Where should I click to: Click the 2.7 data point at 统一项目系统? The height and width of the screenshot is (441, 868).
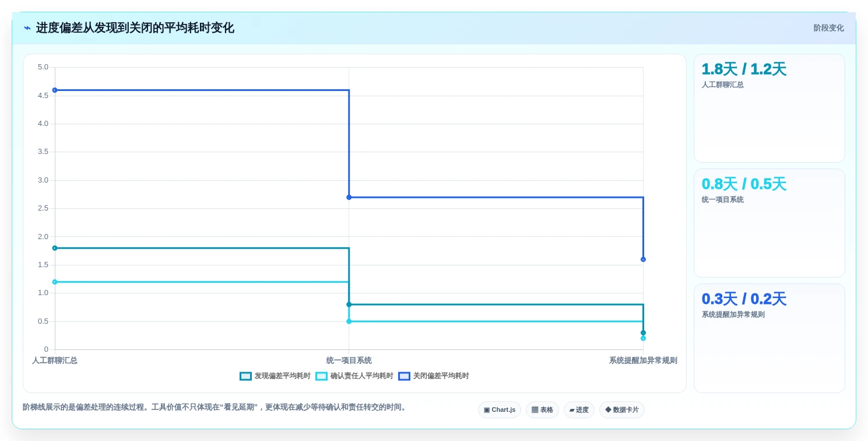[349, 197]
